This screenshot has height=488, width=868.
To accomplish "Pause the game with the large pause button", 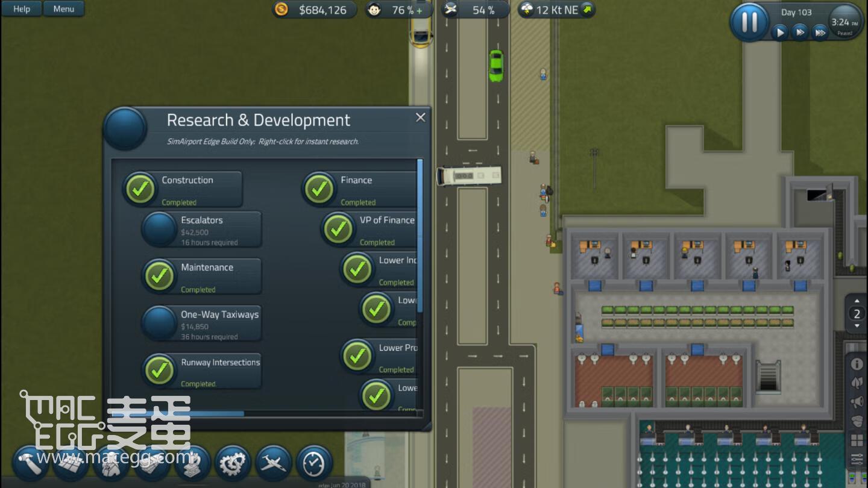I will pyautogui.click(x=749, y=22).
